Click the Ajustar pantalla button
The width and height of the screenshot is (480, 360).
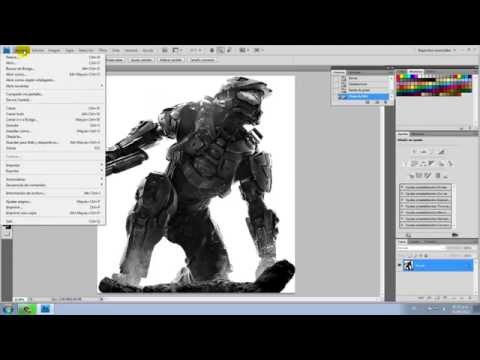coord(141,60)
